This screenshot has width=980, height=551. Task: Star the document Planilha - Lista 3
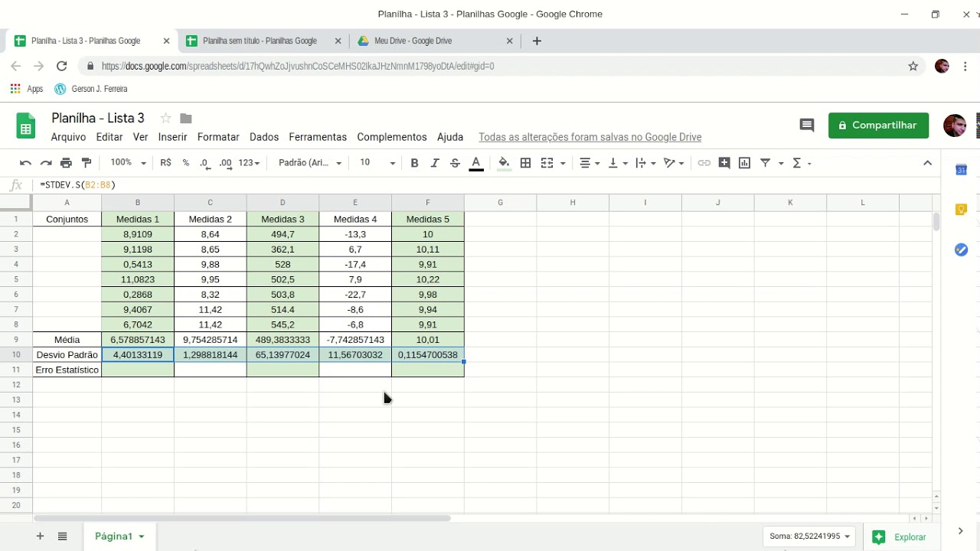click(165, 119)
